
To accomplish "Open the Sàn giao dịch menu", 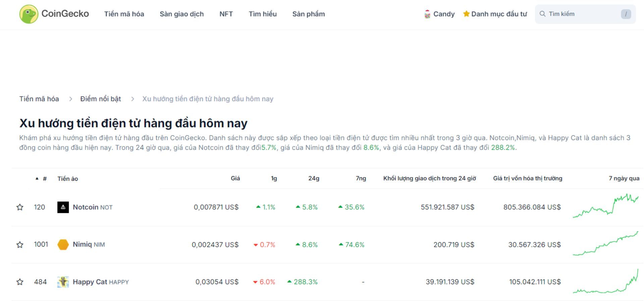I will (x=182, y=14).
